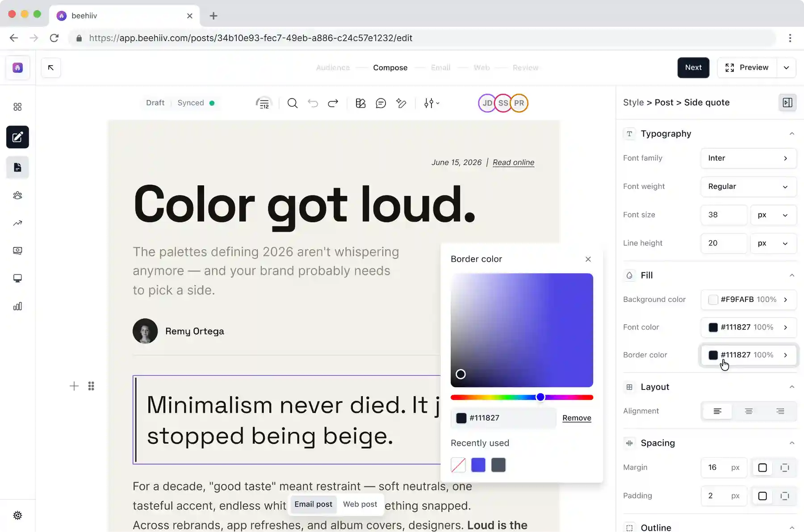
Task: Go to the Review step
Action: 525,67
